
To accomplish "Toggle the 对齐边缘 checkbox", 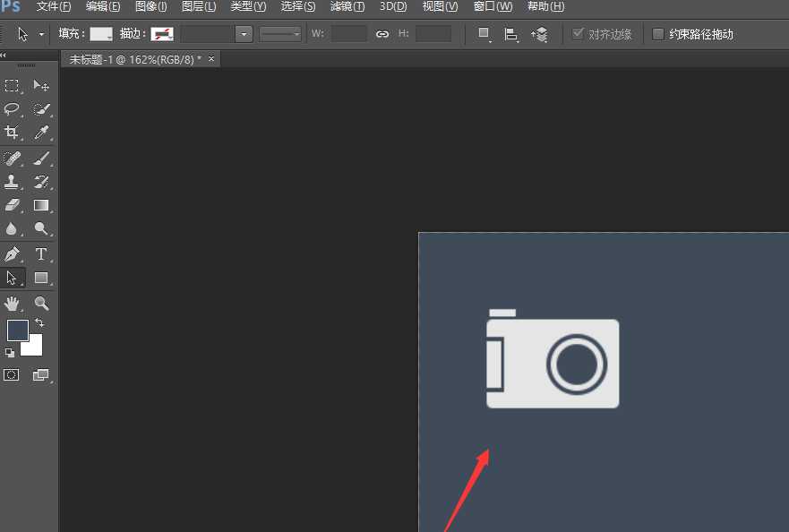I will click(x=578, y=34).
